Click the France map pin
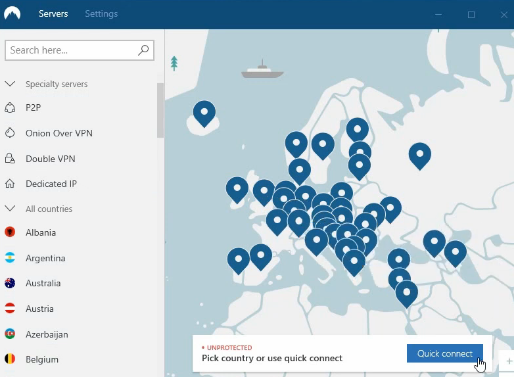The image size is (514, 377). tap(277, 222)
